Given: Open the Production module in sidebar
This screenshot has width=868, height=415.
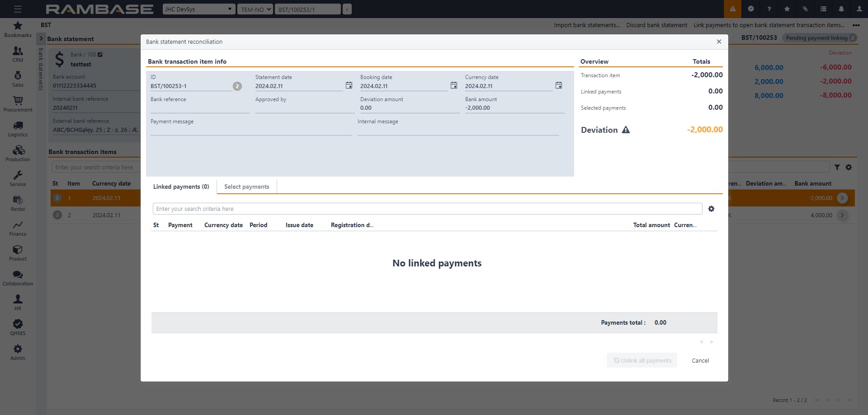Looking at the screenshot, I should click(x=18, y=154).
